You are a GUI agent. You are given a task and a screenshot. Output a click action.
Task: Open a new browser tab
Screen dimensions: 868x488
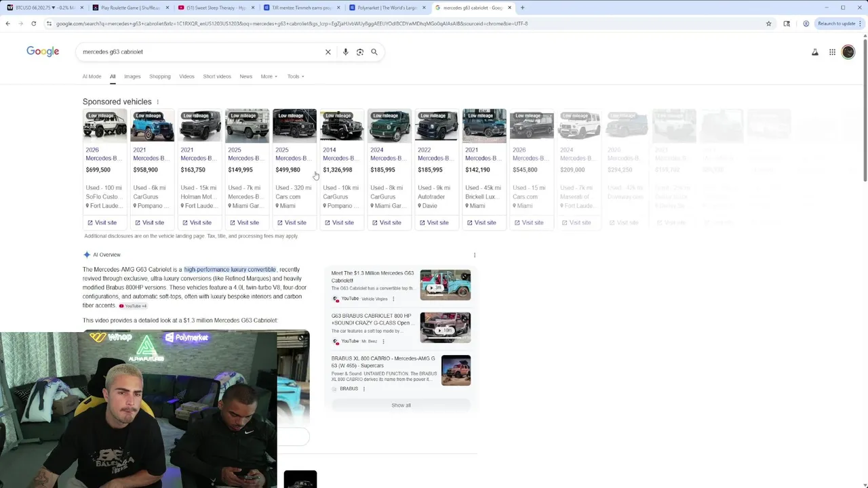(x=522, y=7)
